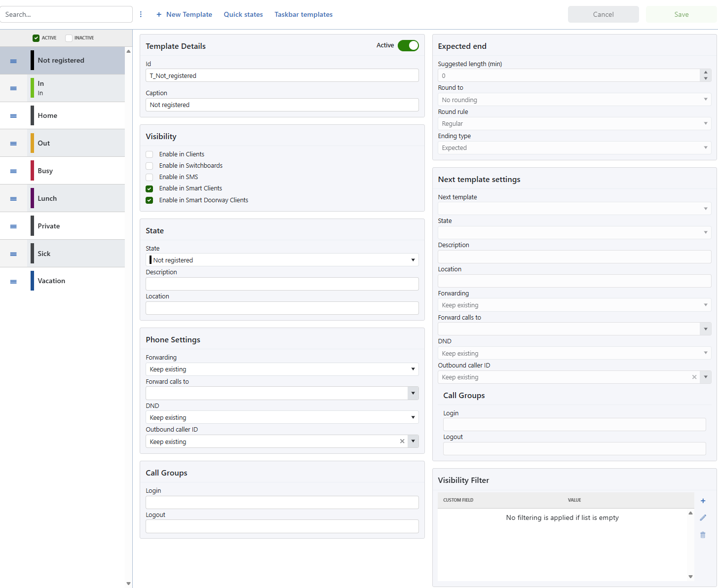Screen dimensions: 718x588
Task: Increase the Suggested length value
Action: (x=706, y=73)
